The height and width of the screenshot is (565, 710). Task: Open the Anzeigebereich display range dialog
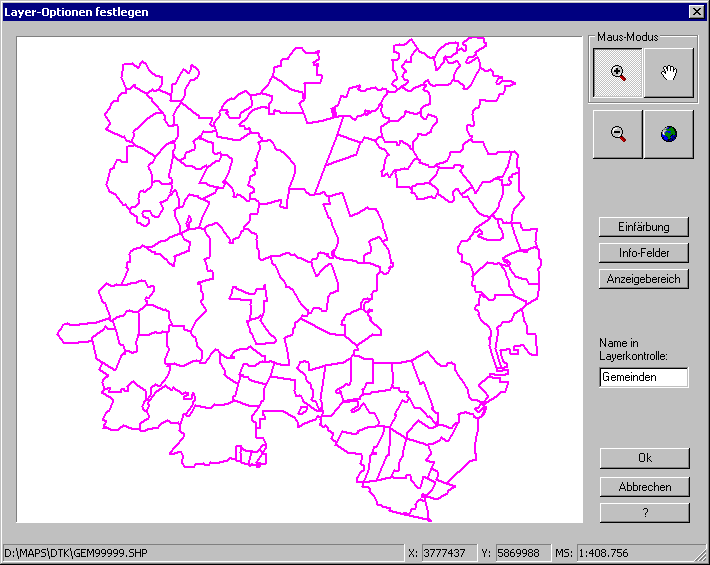(x=644, y=279)
